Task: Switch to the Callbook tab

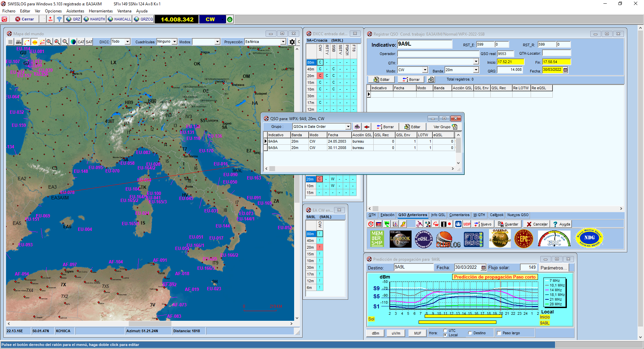Action: (496, 215)
